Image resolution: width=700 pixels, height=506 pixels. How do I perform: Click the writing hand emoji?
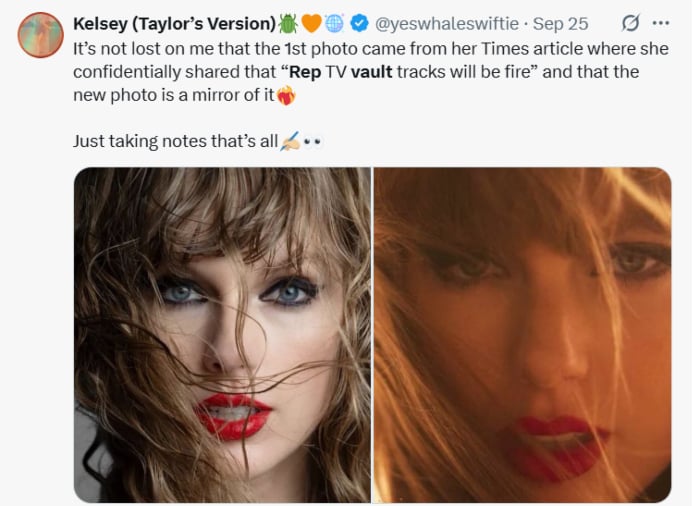pos(290,141)
